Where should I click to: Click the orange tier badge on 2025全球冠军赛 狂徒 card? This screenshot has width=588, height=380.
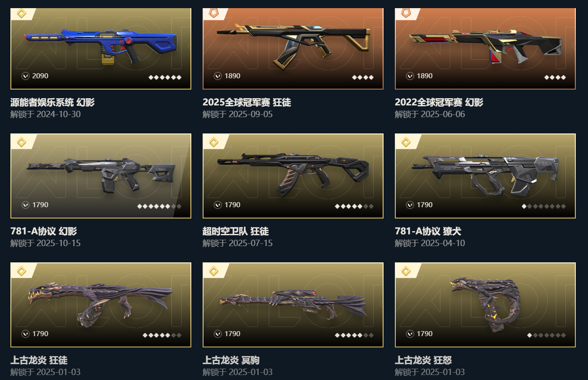coord(213,13)
